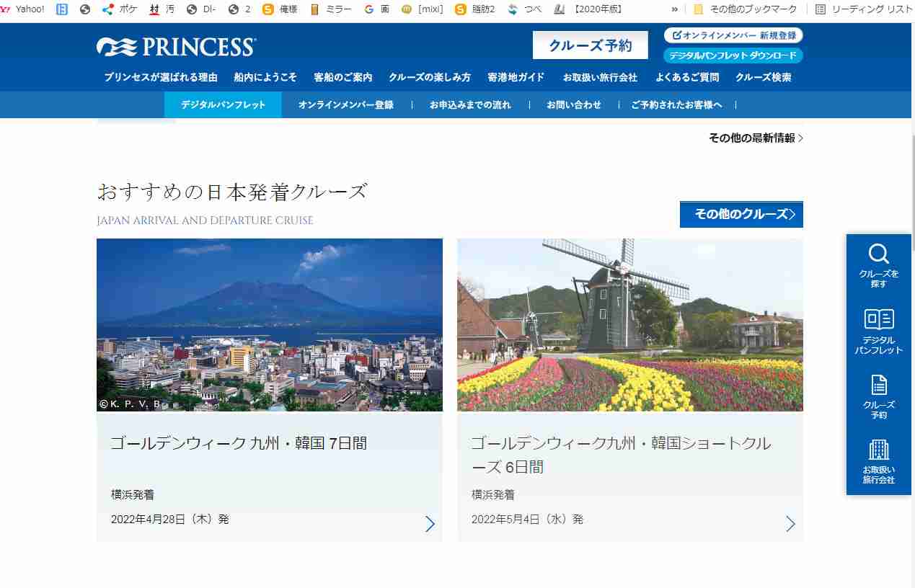Screen dimensions: 915x588
Task: Click the おすすめの日本発着クルーズ heading
Action: tap(232, 192)
